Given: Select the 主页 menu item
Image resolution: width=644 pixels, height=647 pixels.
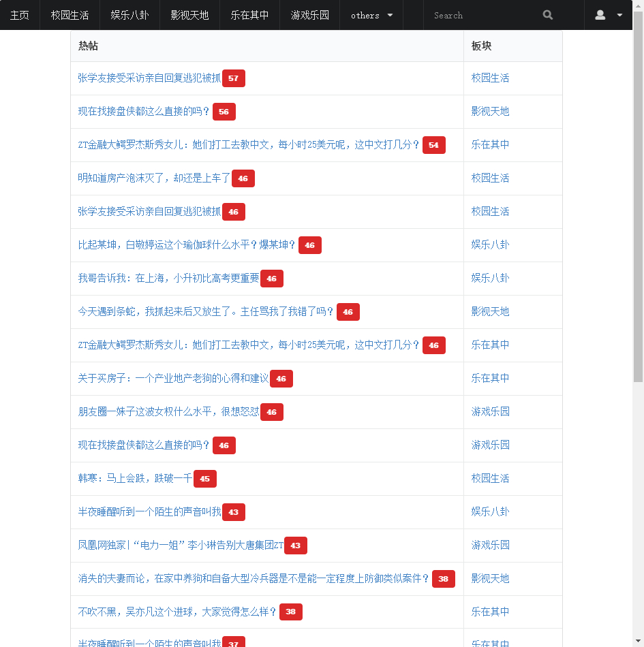Looking at the screenshot, I should [20, 15].
